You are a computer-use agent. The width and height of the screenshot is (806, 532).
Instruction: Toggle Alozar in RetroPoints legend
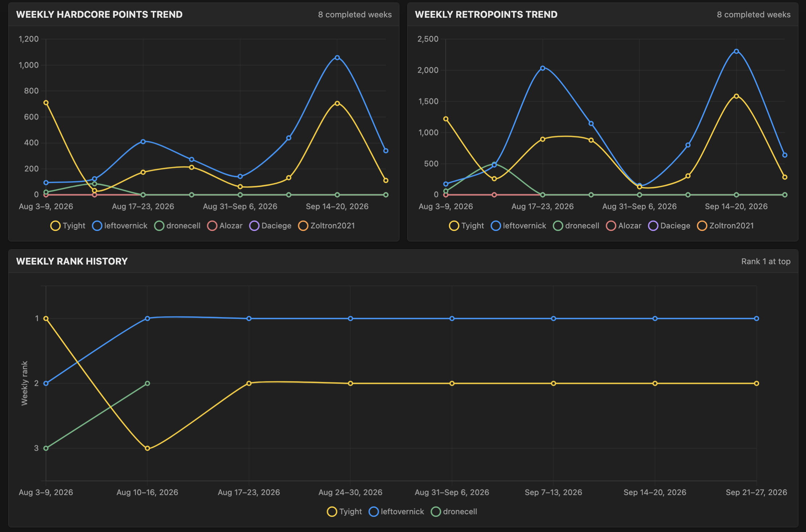624,226
